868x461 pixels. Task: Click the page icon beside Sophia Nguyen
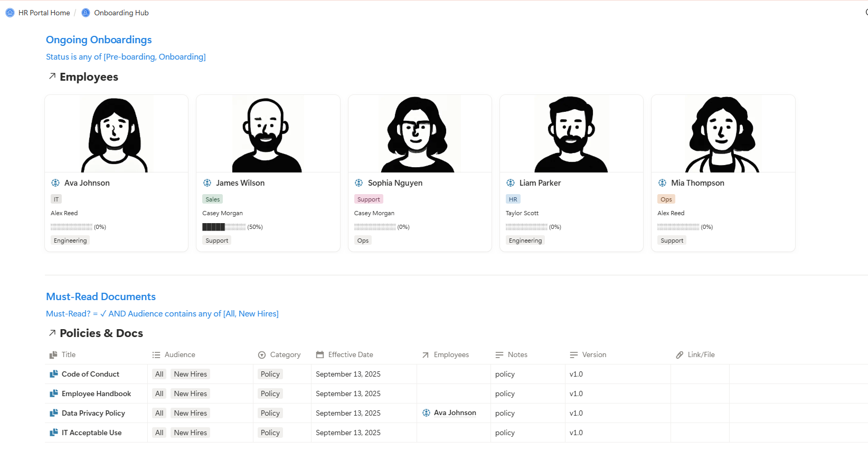pos(359,183)
